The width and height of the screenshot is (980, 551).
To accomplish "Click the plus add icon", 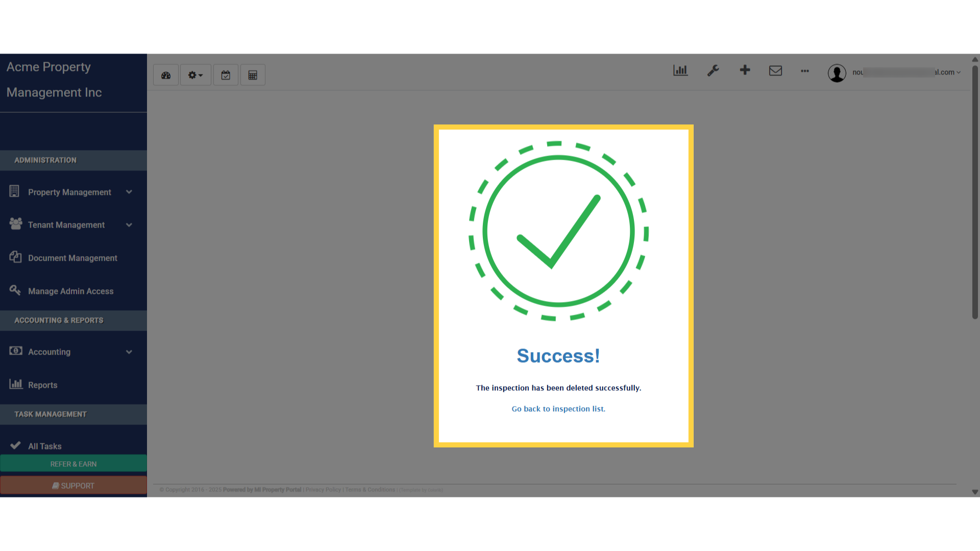I will pos(745,70).
